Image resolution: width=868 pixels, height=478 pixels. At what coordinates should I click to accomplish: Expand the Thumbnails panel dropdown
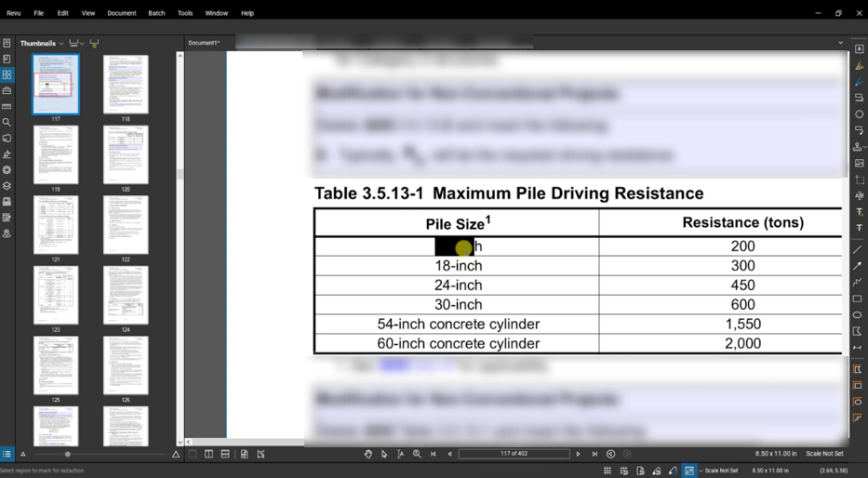pos(61,43)
